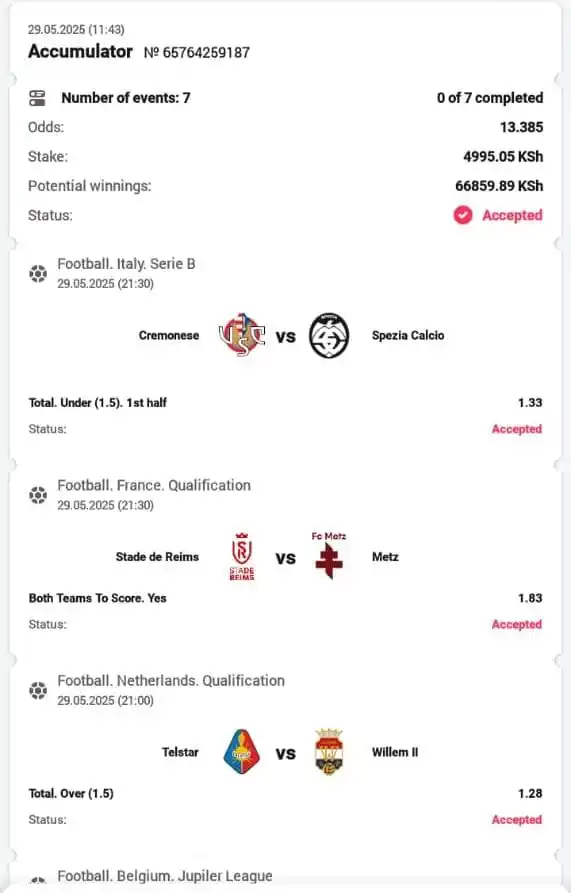
Task: Click the Accepted status of the accumulator
Action: click(512, 215)
